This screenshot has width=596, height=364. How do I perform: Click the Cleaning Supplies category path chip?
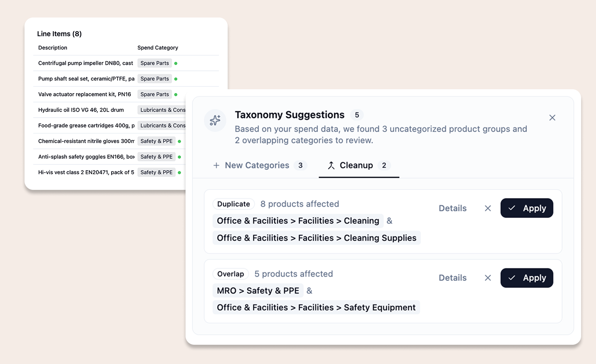tap(316, 238)
